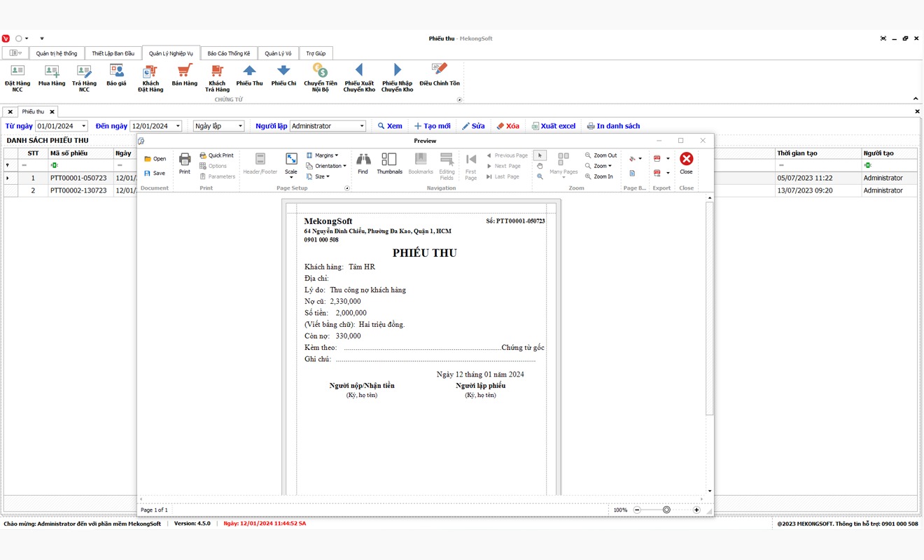The height and width of the screenshot is (560, 924).
Task: Open the Từ ngày date dropdown
Action: click(84, 126)
